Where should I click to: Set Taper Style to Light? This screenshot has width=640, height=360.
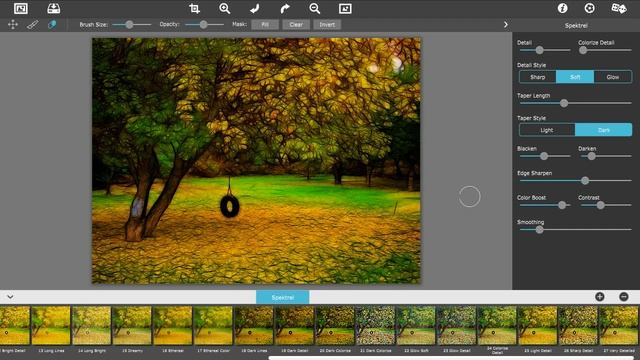[x=547, y=130]
